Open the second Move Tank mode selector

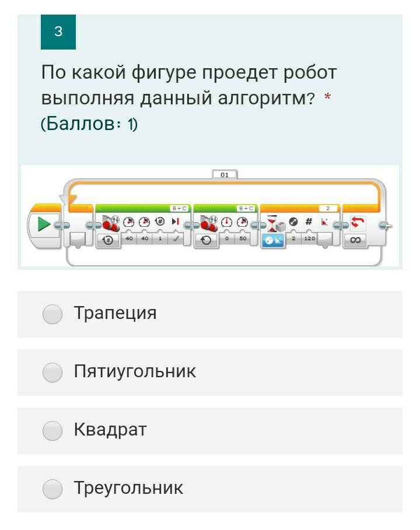pyautogui.click(x=206, y=240)
